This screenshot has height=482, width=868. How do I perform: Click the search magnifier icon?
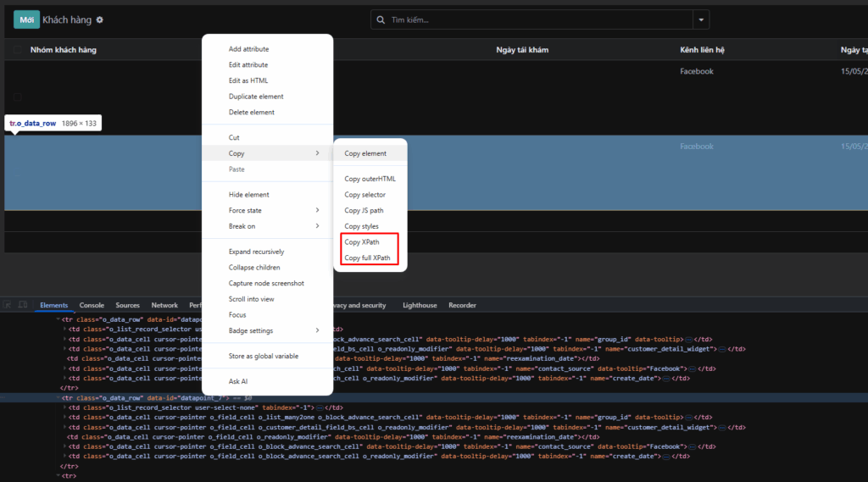[381, 20]
